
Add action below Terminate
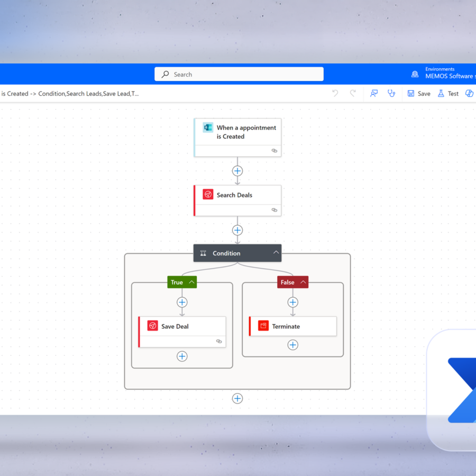pos(292,345)
